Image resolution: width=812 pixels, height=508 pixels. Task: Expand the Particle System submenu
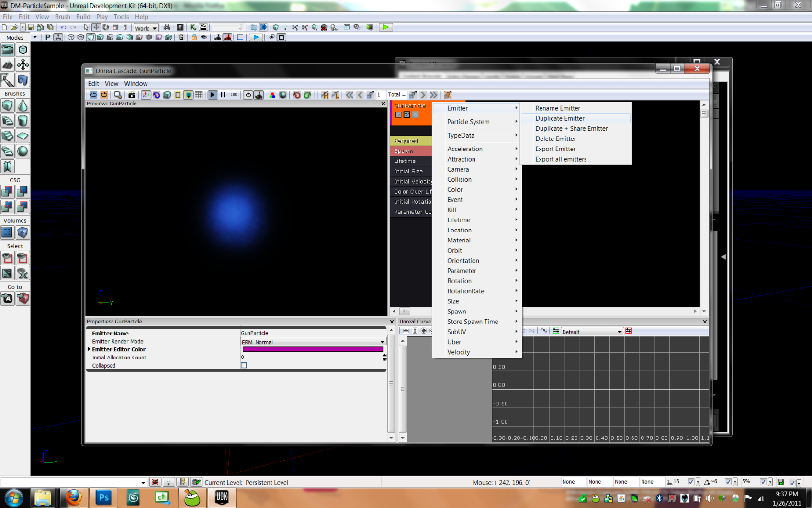tap(477, 122)
